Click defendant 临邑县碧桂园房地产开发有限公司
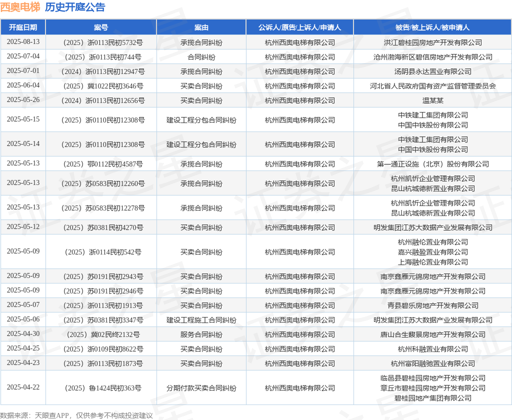 coord(433,378)
